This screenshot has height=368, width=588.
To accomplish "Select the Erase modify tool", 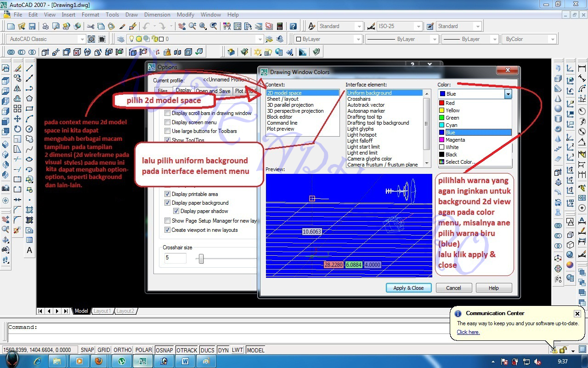I will tap(17, 68).
